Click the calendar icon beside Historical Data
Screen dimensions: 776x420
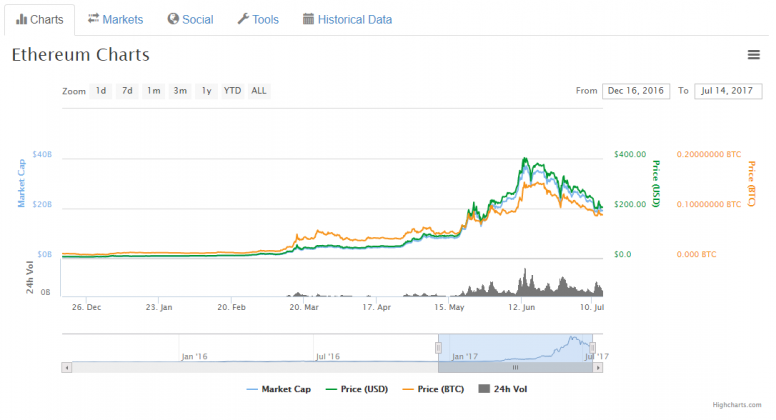point(308,19)
